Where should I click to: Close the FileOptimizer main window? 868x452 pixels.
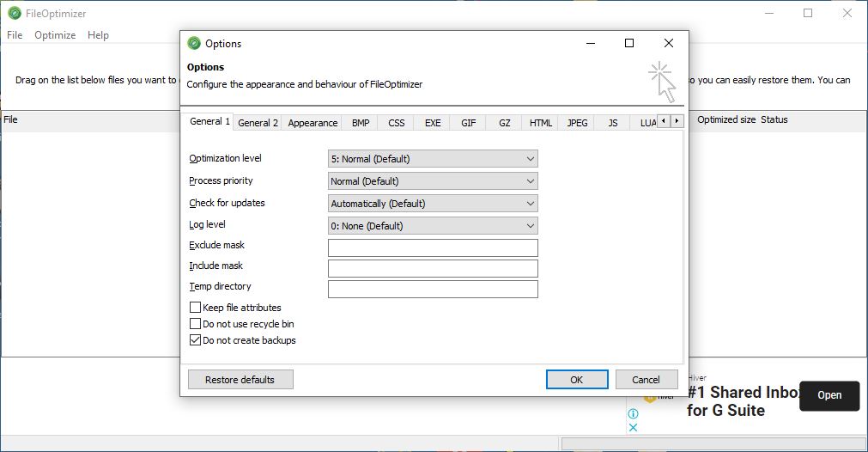point(847,13)
